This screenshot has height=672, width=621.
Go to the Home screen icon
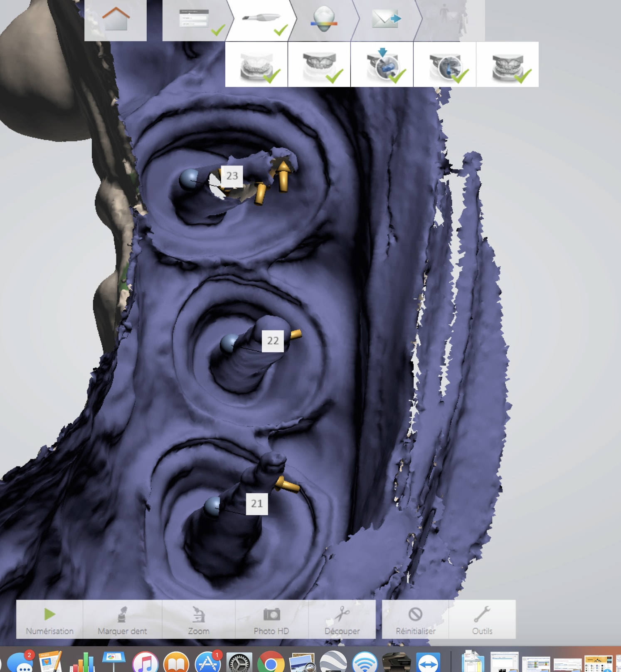pyautogui.click(x=116, y=20)
